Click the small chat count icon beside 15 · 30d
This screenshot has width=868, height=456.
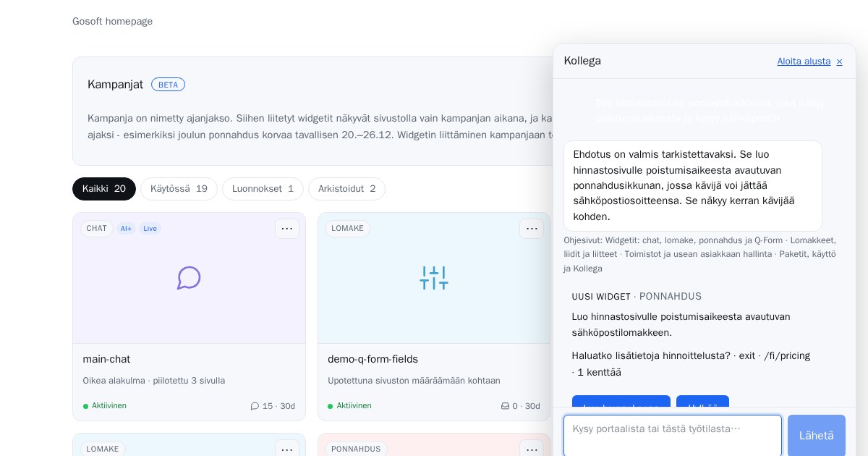click(x=255, y=406)
